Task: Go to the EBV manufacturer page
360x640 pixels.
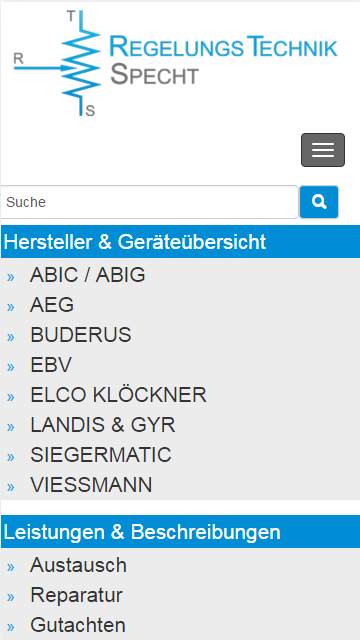Action: pos(51,365)
